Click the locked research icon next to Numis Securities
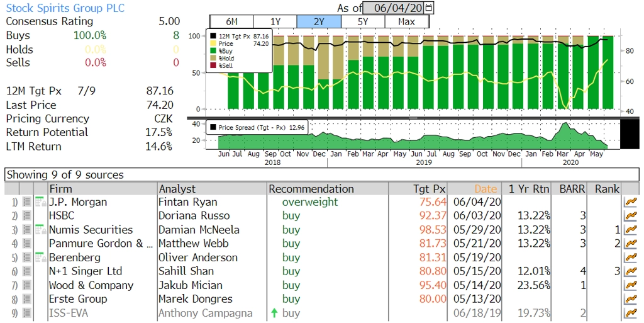 point(41,229)
